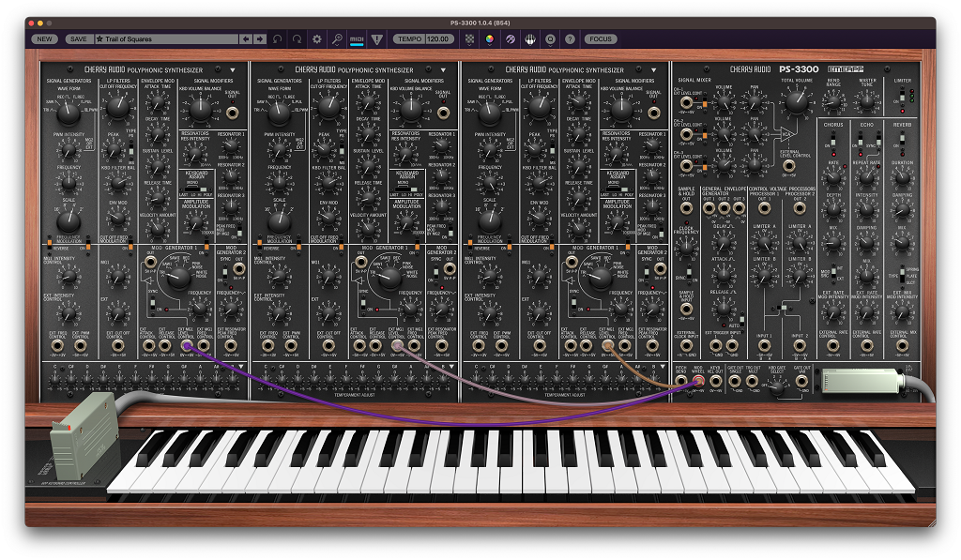Click the beige connector plug on PS-3300 panel

click(862, 381)
